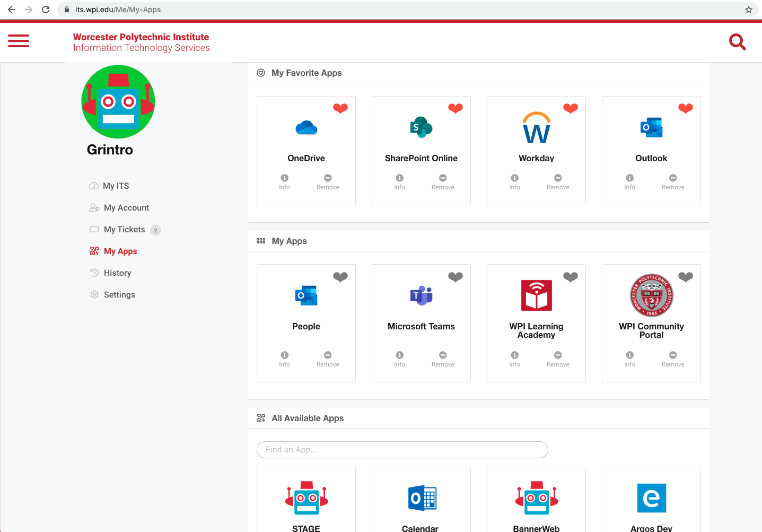The image size is (762, 532).
Task: Show Info for WPI Community Portal
Action: coord(630,359)
